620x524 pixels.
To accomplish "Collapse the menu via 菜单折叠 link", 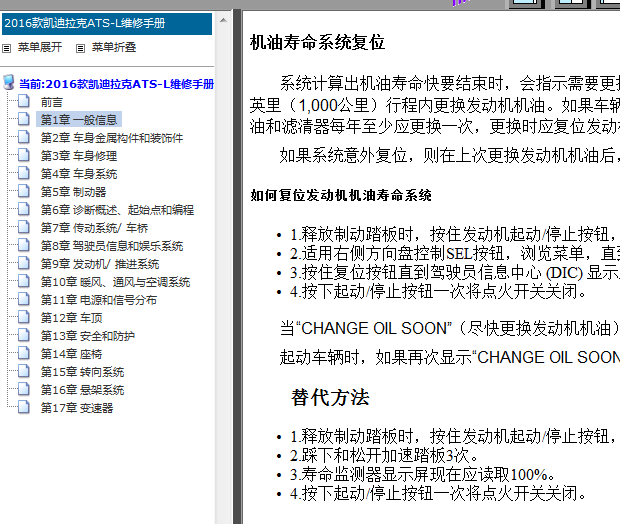I will click(x=114, y=47).
